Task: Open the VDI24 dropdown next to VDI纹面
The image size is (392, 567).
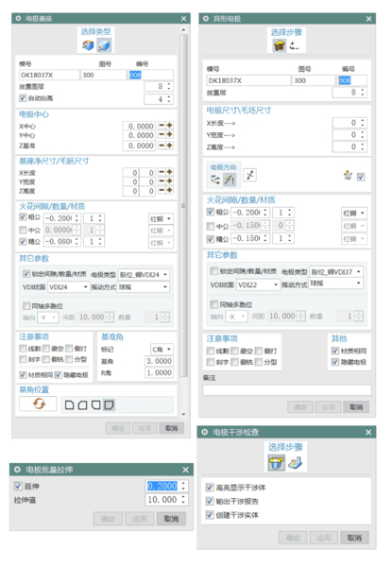Action: pos(69,286)
